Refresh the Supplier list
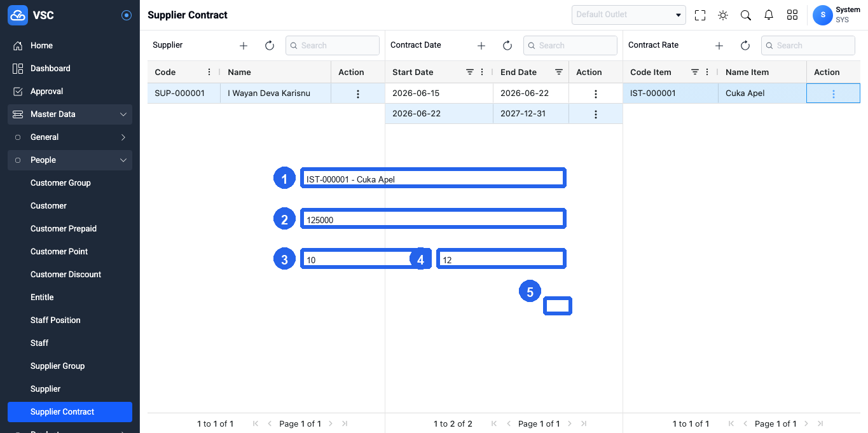This screenshot has height=433, width=868. (x=270, y=46)
